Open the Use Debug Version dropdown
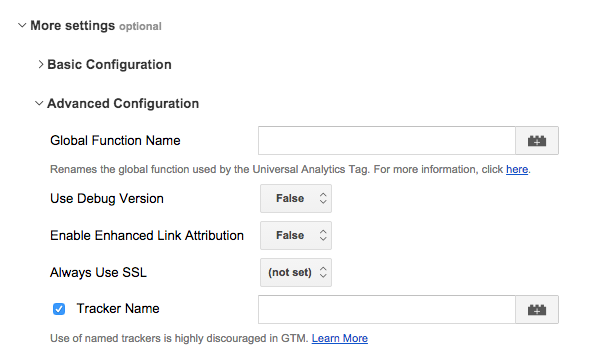 296,198
